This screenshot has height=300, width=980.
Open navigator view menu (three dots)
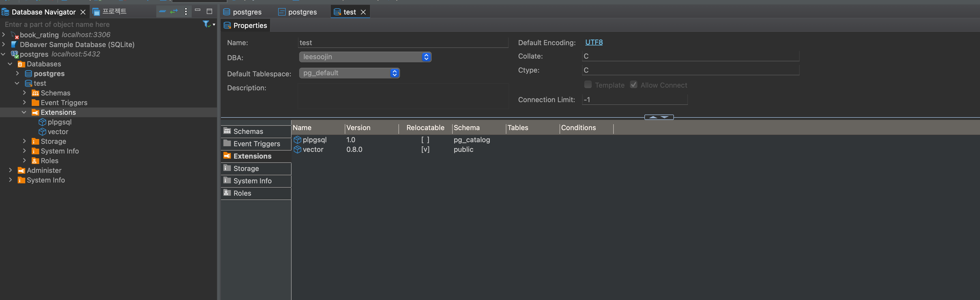[x=186, y=11]
